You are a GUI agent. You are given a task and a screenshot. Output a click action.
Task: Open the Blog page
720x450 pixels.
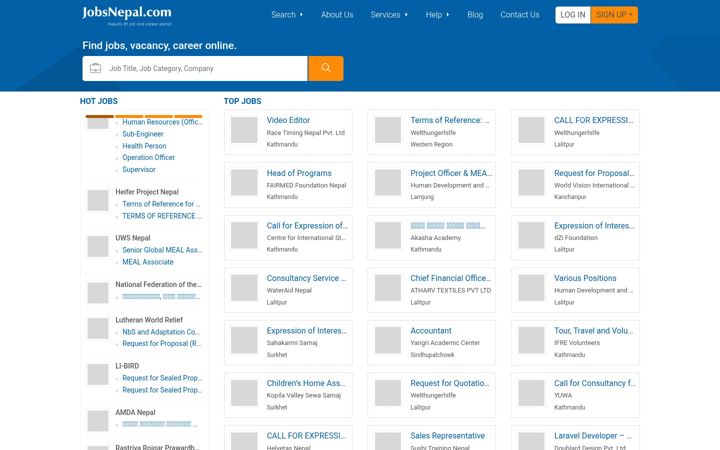(475, 15)
